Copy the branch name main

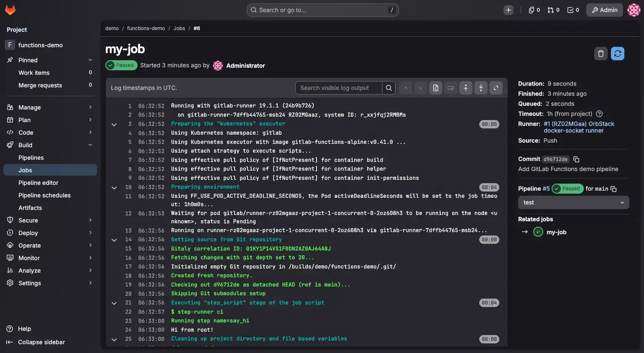point(613,189)
